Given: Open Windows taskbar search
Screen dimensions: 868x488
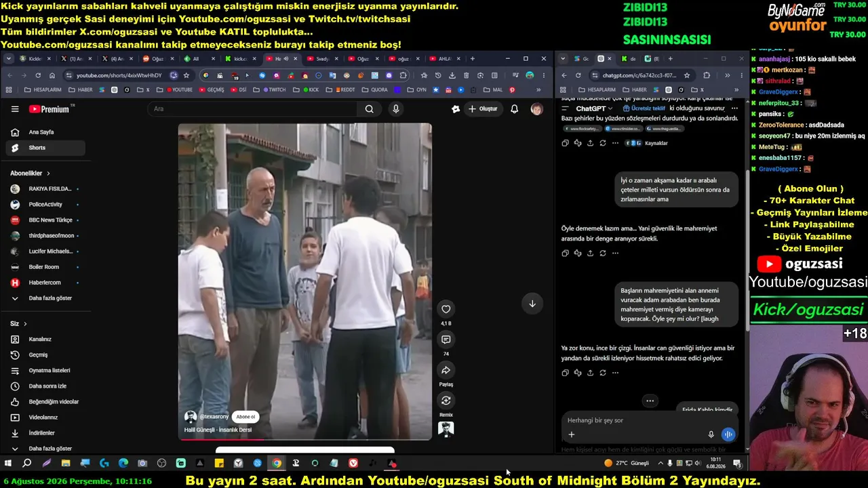Looking at the screenshot, I should coord(26,464).
